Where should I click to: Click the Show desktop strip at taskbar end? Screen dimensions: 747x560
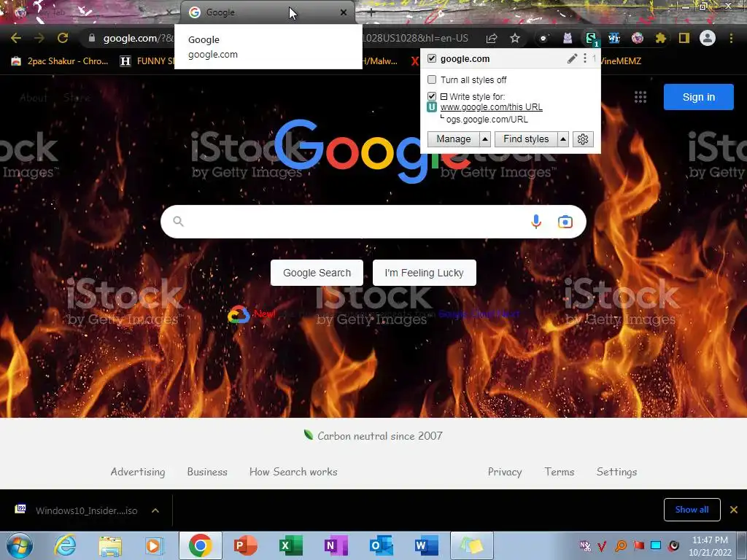click(x=742, y=545)
